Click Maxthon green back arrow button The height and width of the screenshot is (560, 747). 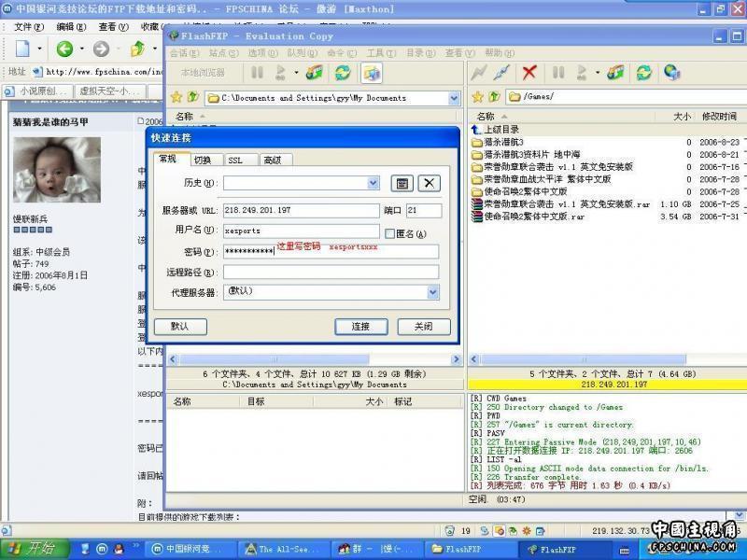64,49
